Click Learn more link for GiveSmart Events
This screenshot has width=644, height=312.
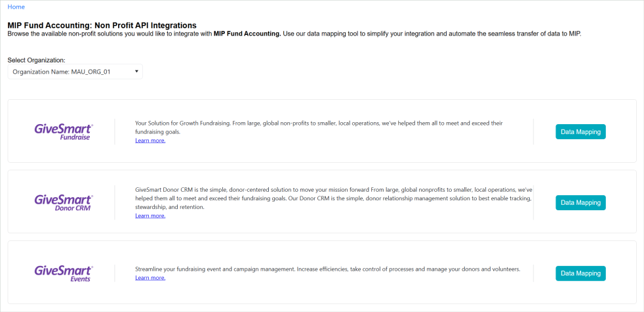150,278
